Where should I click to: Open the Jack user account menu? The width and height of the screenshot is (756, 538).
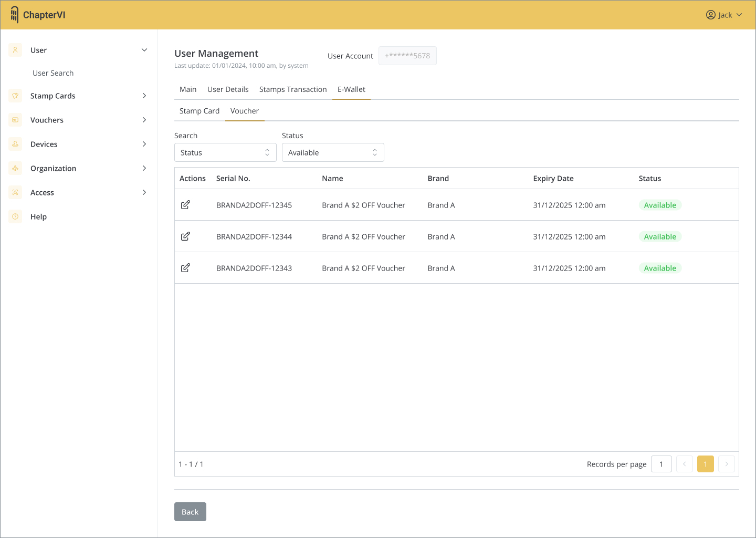click(x=724, y=15)
